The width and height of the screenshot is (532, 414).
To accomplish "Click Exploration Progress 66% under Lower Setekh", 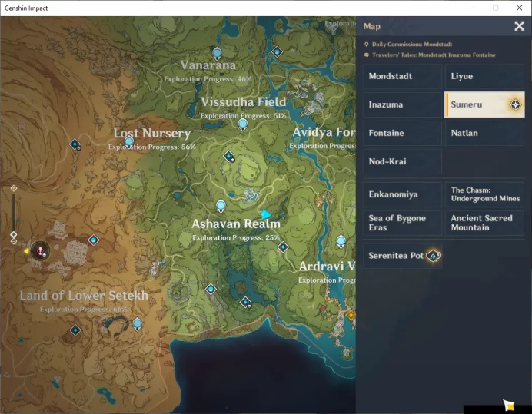I will 84,310.
